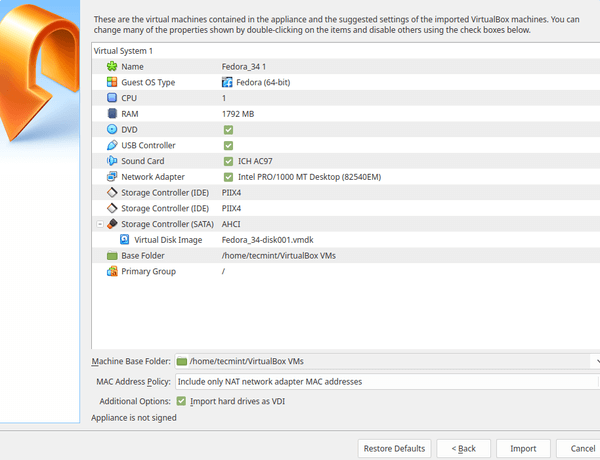Select the Fedora (64-bit) OS type value

(263, 82)
